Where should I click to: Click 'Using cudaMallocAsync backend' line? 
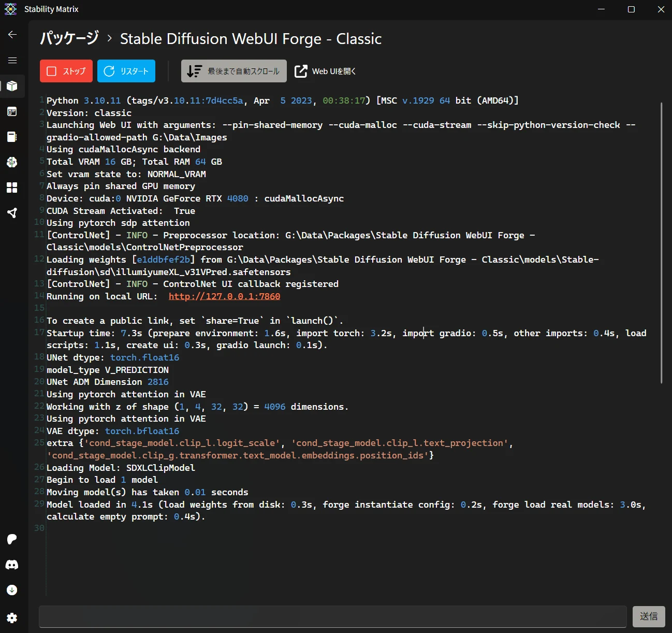tap(123, 149)
